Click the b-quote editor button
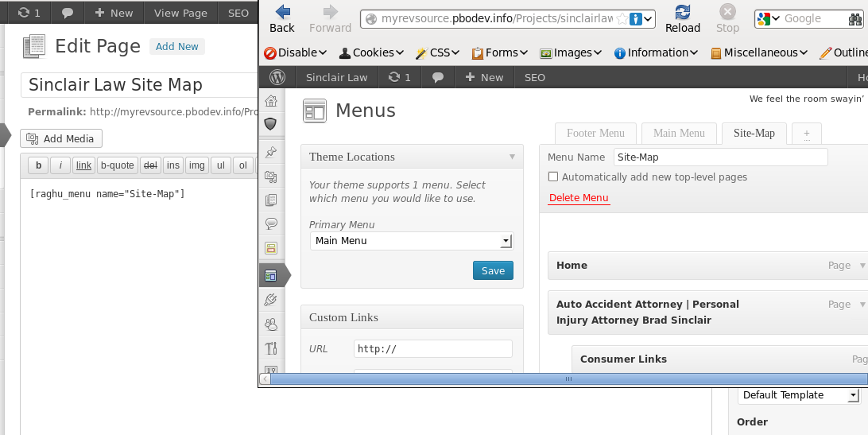The image size is (868, 435). click(118, 165)
